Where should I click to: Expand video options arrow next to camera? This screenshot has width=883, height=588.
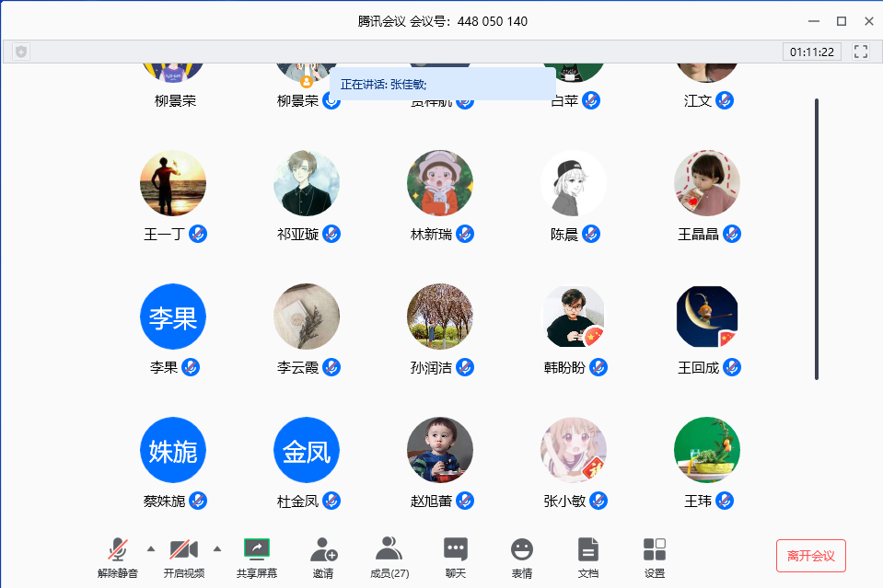(x=217, y=549)
